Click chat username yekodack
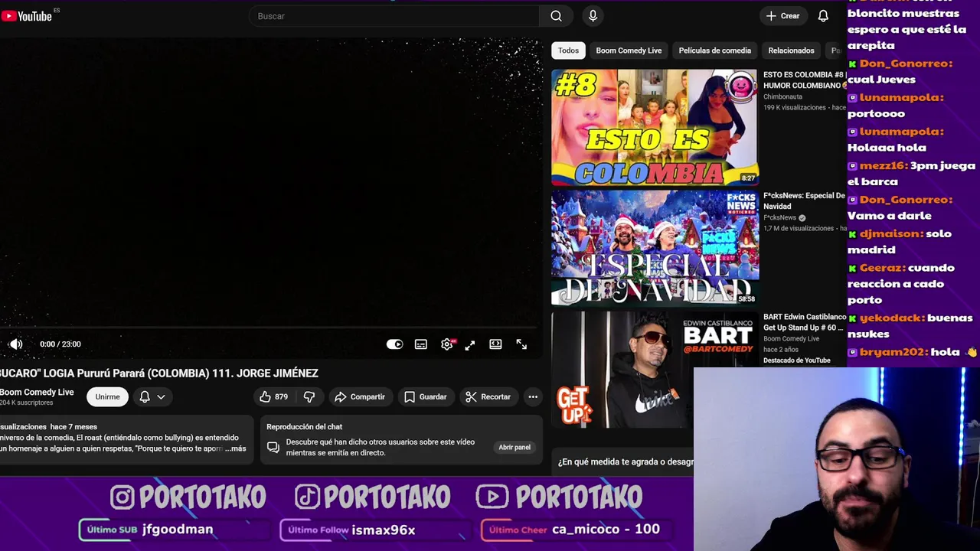The image size is (980, 551). (893, 318)
